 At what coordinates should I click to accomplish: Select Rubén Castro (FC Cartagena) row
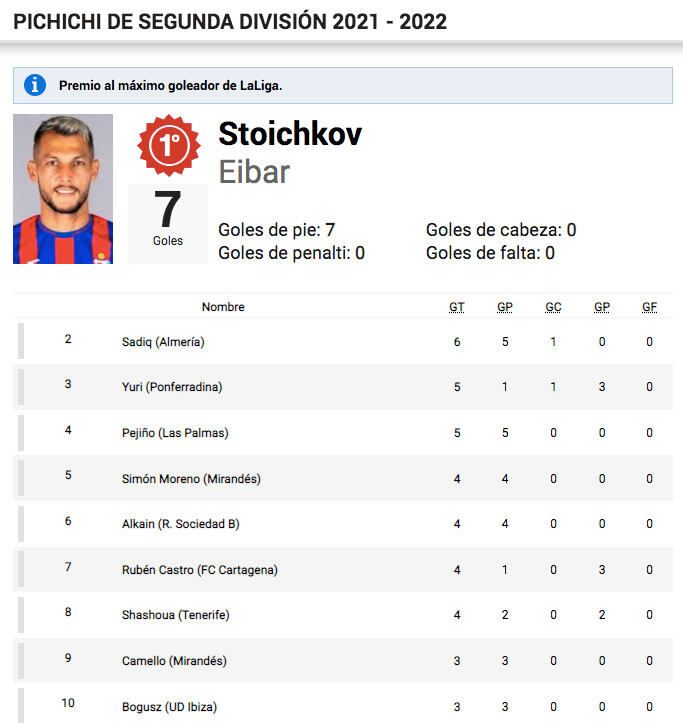point(343,570)
